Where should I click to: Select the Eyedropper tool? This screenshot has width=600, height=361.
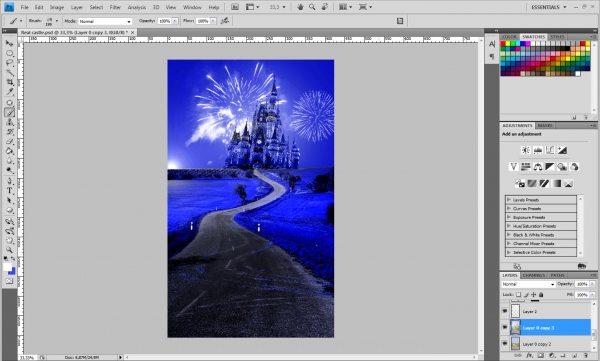point(10,91)
